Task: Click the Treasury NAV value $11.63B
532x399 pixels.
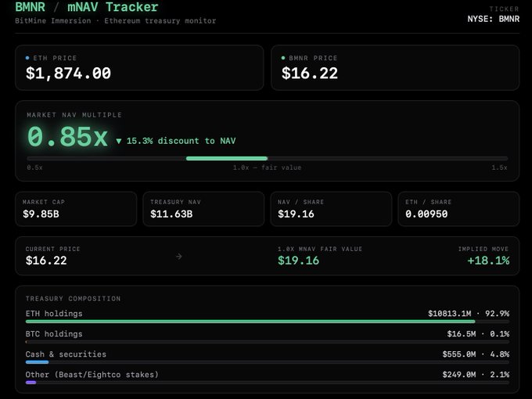Action: tap(171, 214)
